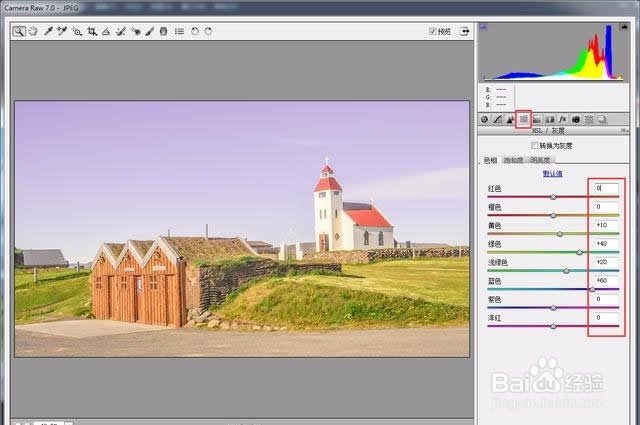Switch to the 明亮度 (Luminance) tab

click(x=540, y=160)
